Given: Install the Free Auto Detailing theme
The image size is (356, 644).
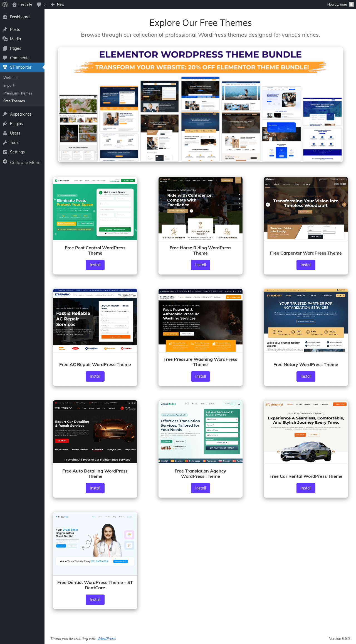Looking at the screenshot, I should (95, 488).
